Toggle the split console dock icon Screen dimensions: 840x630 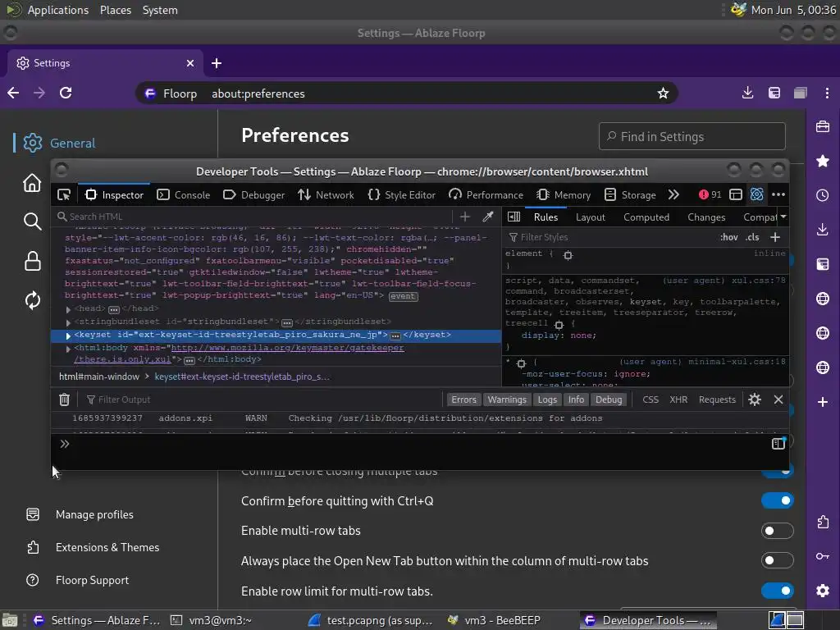(736, 195)
